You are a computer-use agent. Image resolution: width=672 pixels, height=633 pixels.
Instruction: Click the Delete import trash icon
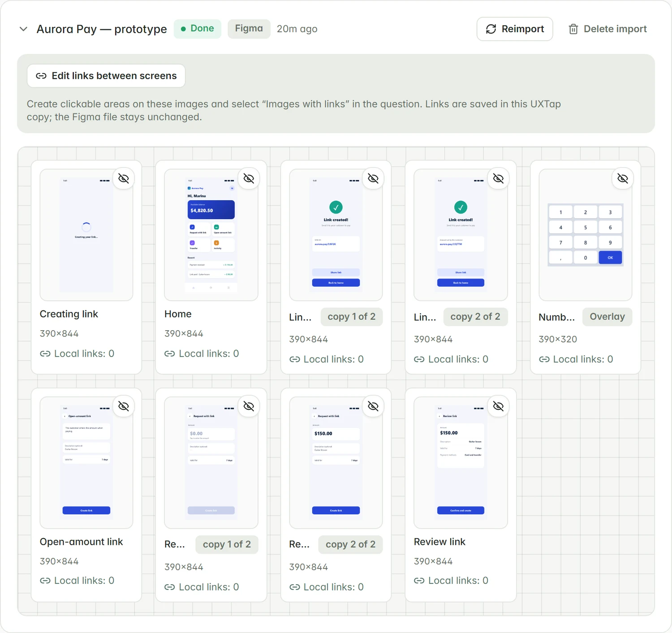tap(573, 29)
